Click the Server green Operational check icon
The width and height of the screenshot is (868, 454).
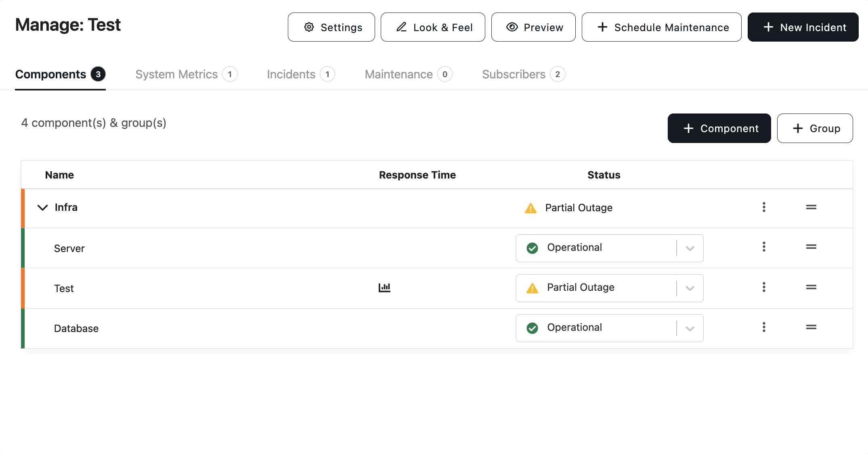532,248
